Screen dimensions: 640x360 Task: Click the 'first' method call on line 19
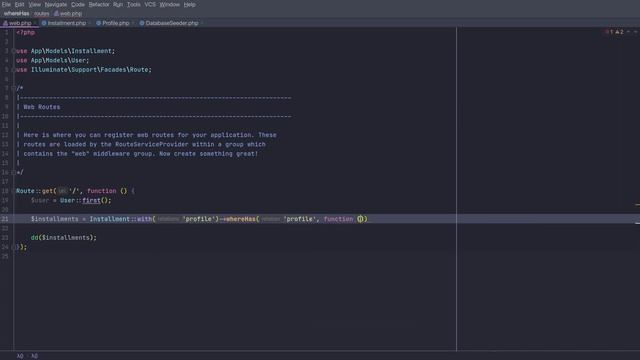coord(91,200)
